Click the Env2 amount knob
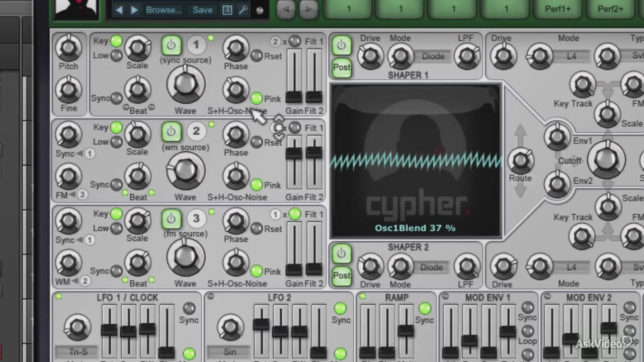This screenshot has height=362, width=644. tap(557, 184)
